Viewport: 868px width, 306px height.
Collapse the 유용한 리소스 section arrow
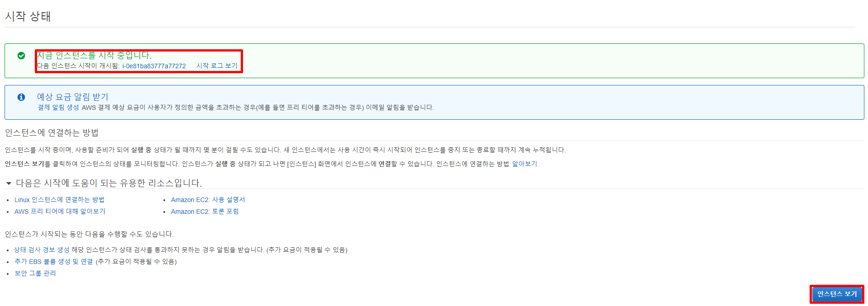(9, 184)
